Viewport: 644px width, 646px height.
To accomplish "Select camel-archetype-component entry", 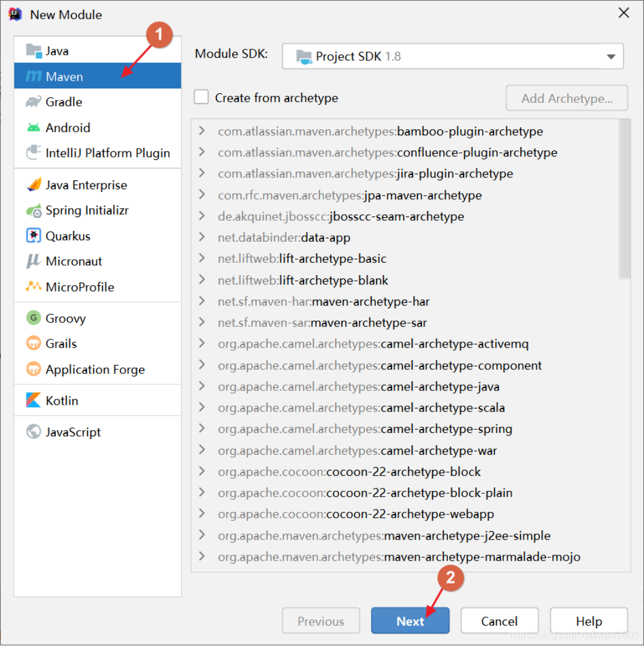I will click(379, 366).
